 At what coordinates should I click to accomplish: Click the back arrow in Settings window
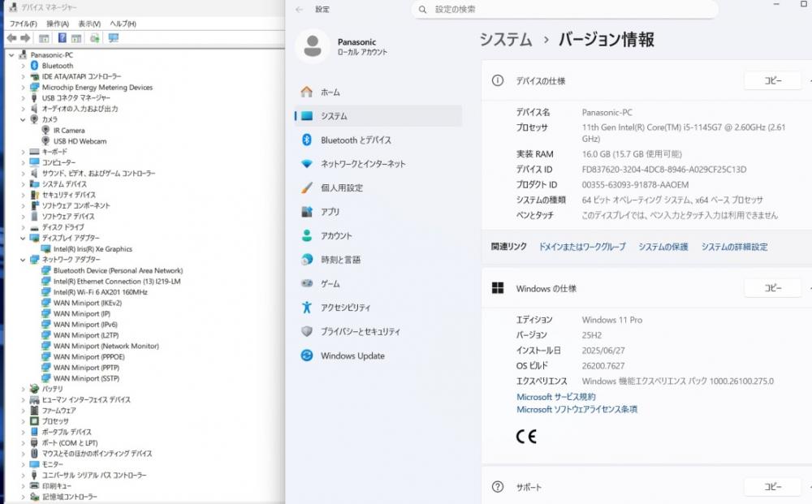pos(300,9)
